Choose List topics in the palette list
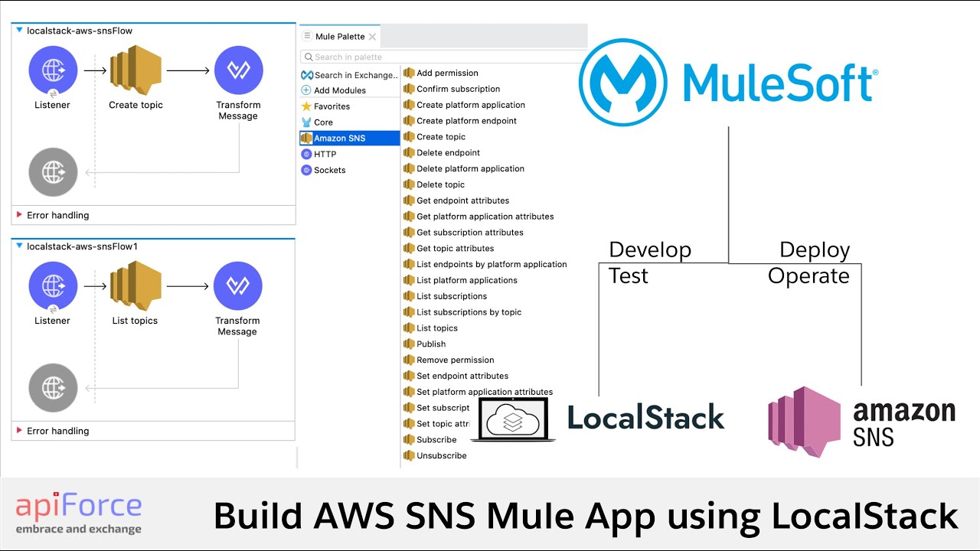 tap(431, 328)
